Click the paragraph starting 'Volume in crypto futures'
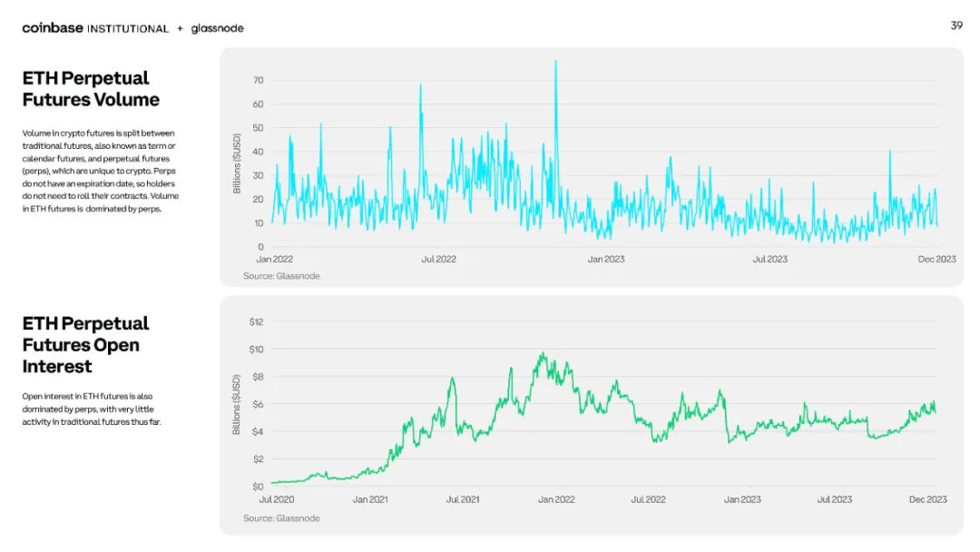The width and height of the screenshot is (980, 552). point(101,171)
